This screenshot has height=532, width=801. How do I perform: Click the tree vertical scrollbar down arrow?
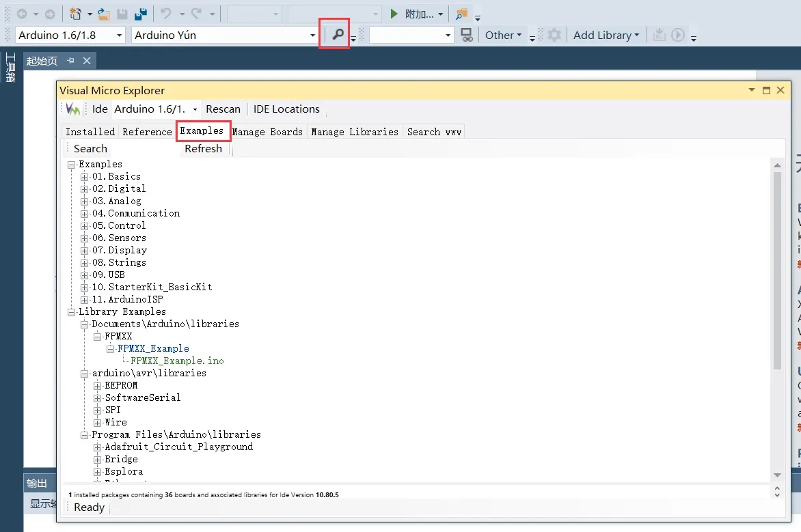tap(777, 475)
